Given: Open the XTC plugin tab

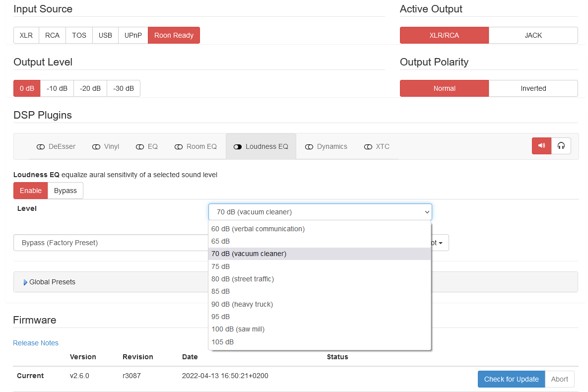Looking at the screenshot, I should point(377,147).
